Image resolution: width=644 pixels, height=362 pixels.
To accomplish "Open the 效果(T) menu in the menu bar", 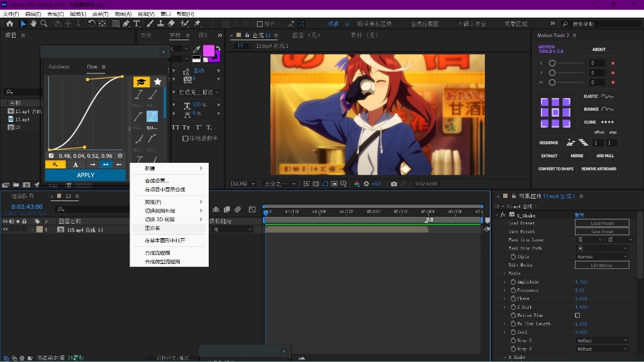I will pyautogui.click(x=99, y=13).
